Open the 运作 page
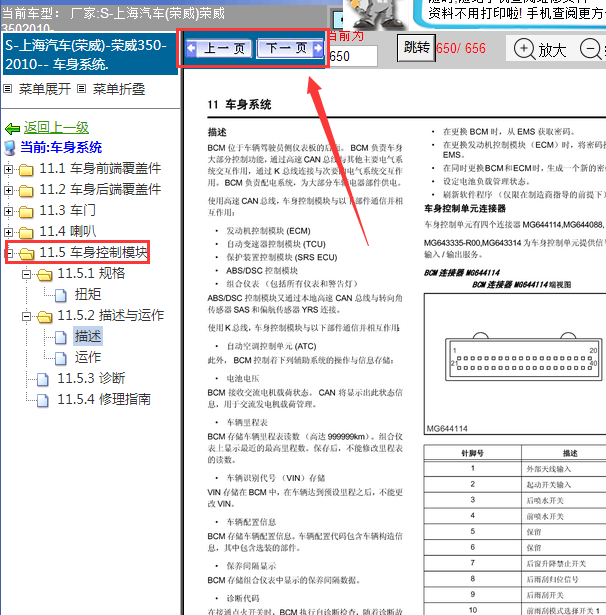The height and width of the screenshot is (615, 606). (88, 357)
